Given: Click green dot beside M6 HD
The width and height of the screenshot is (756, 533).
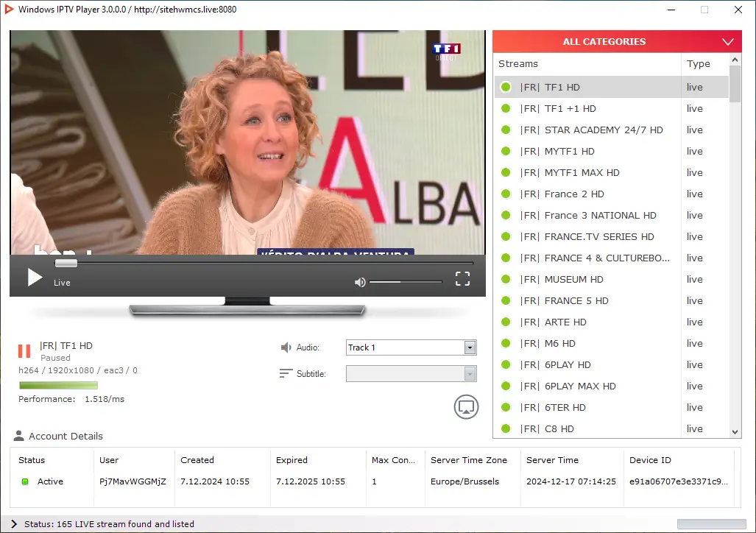Looking at the screenshot, I should tap(506, 343).
